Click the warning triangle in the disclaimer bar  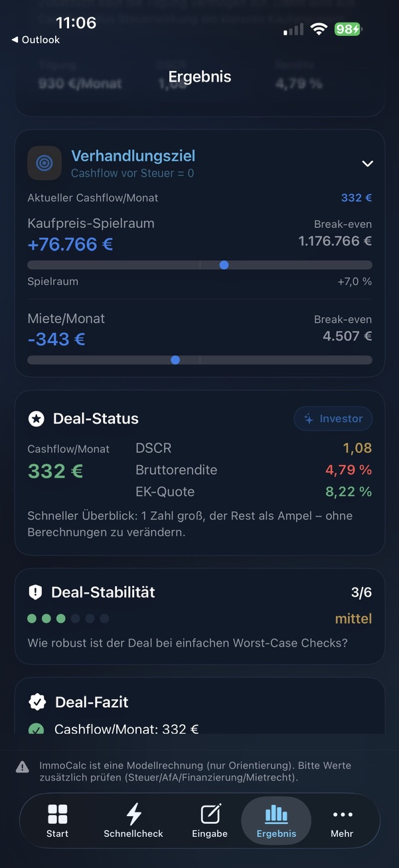pyautogui.click(x=23, y=766)
